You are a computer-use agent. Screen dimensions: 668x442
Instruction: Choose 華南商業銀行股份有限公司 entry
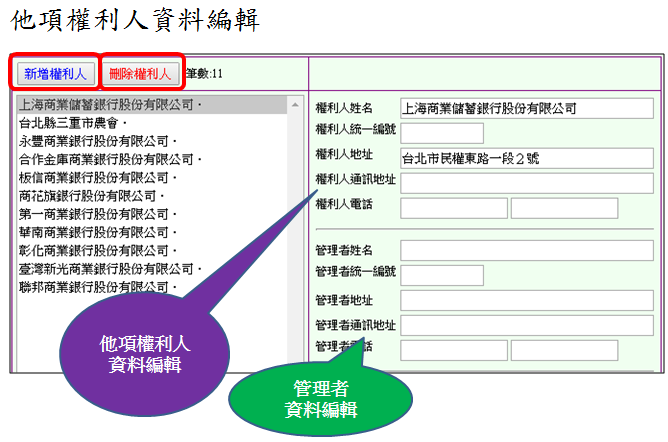pos(152,232)
